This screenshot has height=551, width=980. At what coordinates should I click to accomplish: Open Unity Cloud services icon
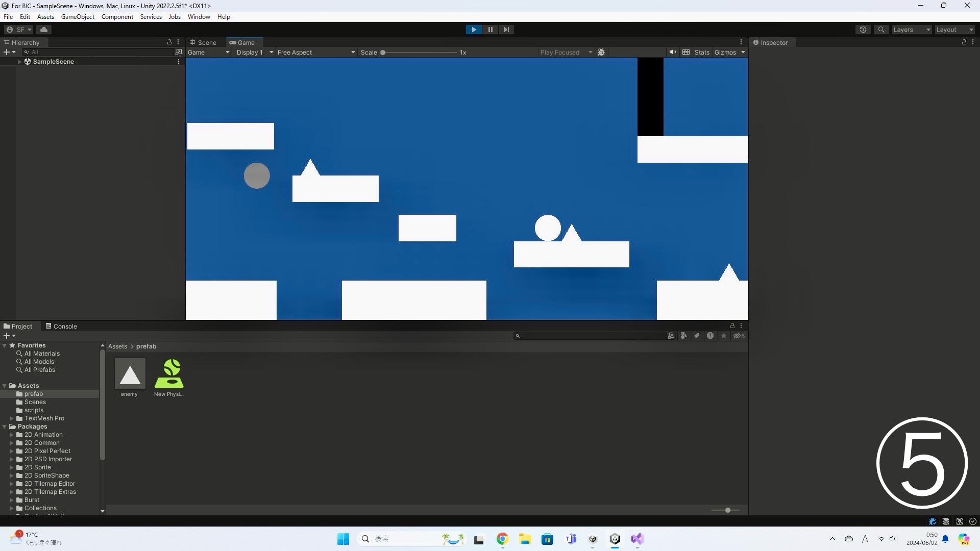[44, 30]
